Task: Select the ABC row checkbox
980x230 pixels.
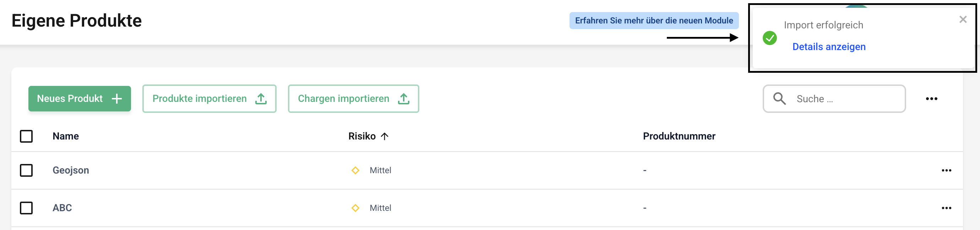Action: (x=26, y=208)
